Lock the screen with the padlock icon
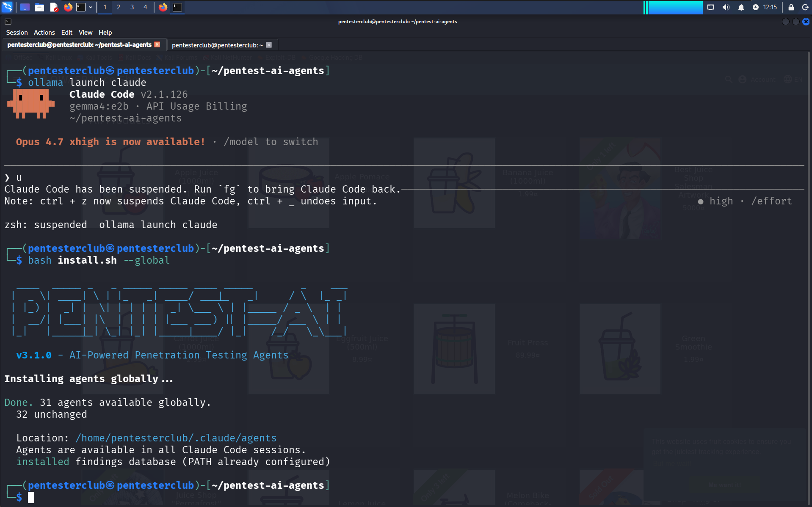Screen dimensions: 812x507 point(791,7)
